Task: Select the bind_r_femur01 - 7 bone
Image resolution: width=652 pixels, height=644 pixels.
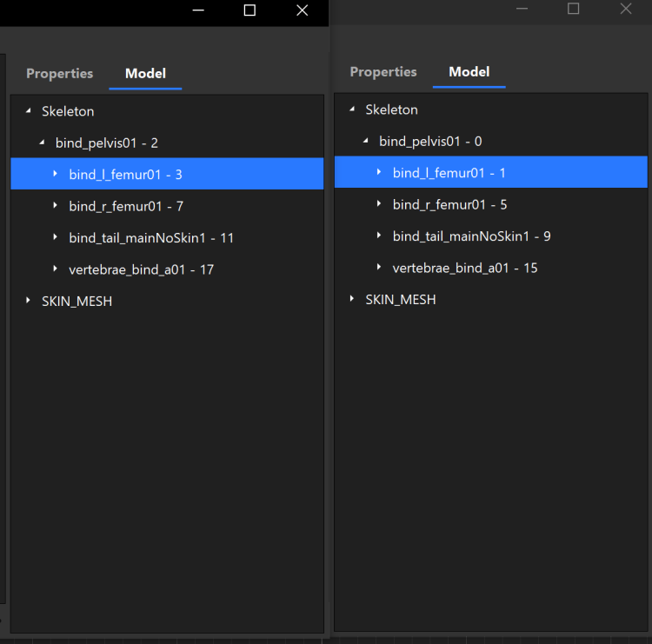Action: [126, 206]
